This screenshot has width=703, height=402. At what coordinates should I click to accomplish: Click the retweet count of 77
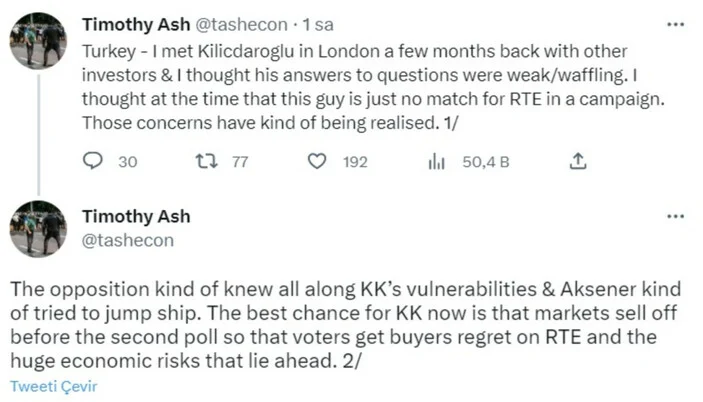239,162
